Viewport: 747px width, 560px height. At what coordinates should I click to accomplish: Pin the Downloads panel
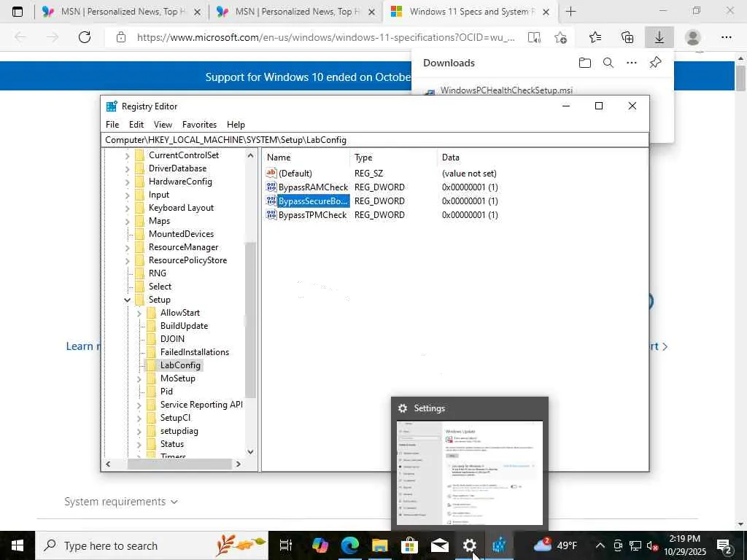pyautogui.click(x=656, y=63)
